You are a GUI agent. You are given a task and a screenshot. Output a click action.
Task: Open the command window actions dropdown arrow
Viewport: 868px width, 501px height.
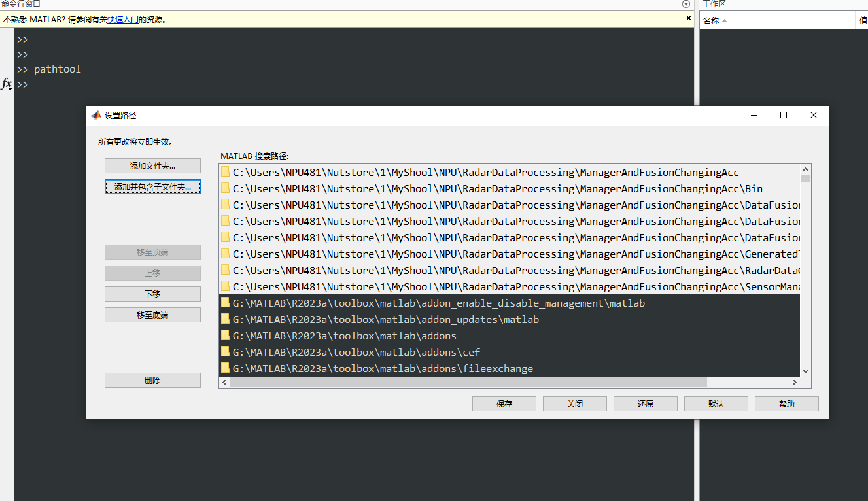pos(686,4)
